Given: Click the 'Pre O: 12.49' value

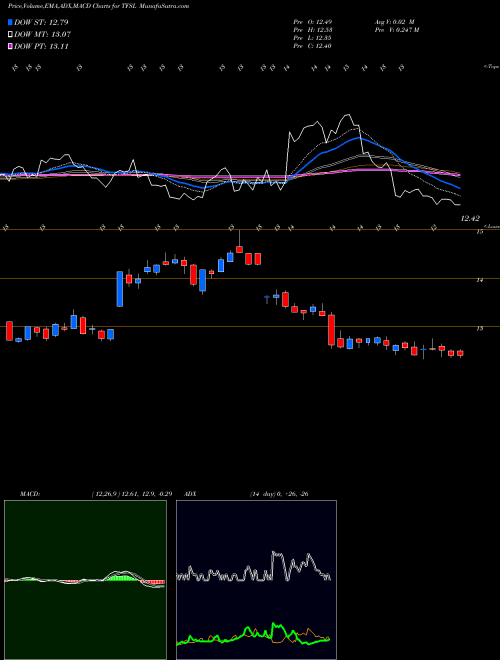Looking at the screenshot, I should (312, 22).
